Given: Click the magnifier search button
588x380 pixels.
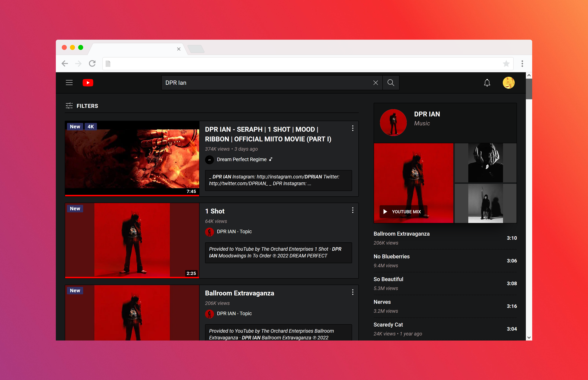Looking at the screenshot, I should pyautogui.click(x=391, y=83).
